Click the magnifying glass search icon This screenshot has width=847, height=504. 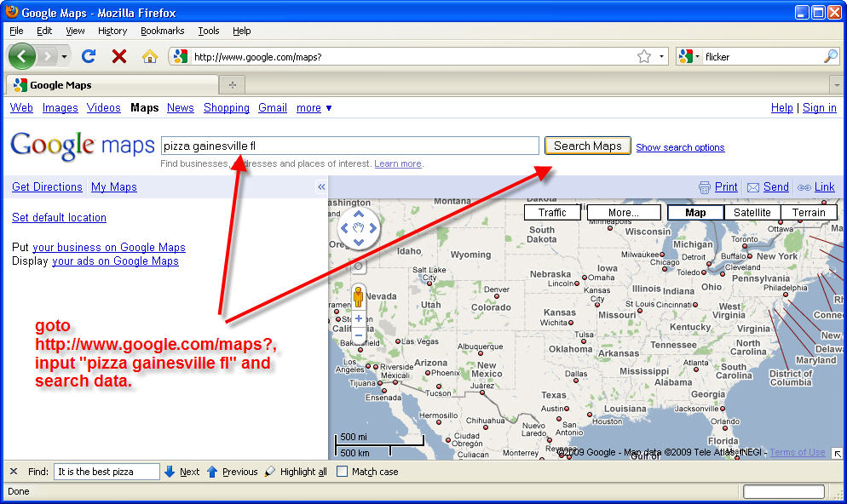click(831, 56)
